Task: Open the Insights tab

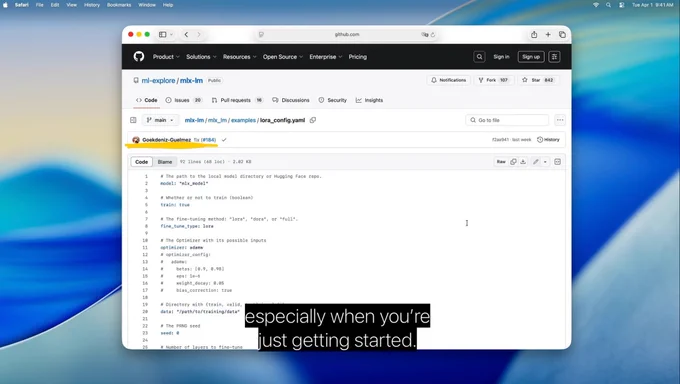Action: [x=369, y=100]
